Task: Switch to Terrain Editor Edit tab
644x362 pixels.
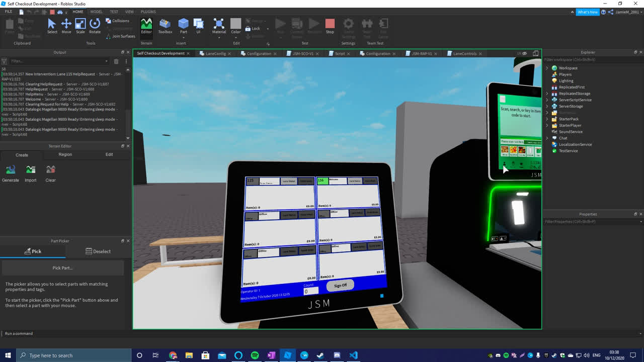Action: 109,154
